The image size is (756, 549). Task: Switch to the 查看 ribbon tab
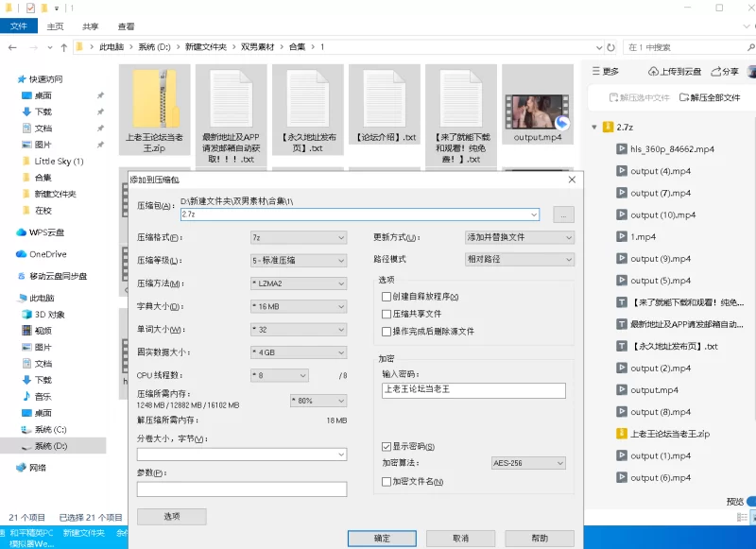(126, 26)
